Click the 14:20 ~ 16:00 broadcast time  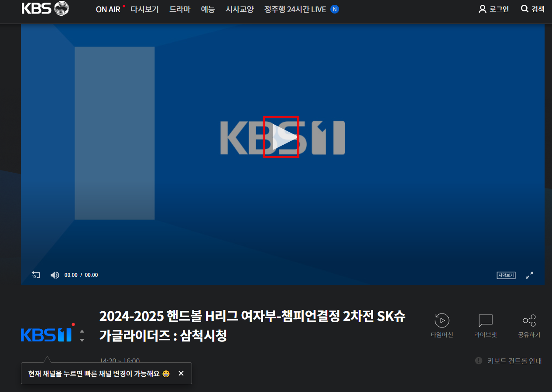[120, 361]
